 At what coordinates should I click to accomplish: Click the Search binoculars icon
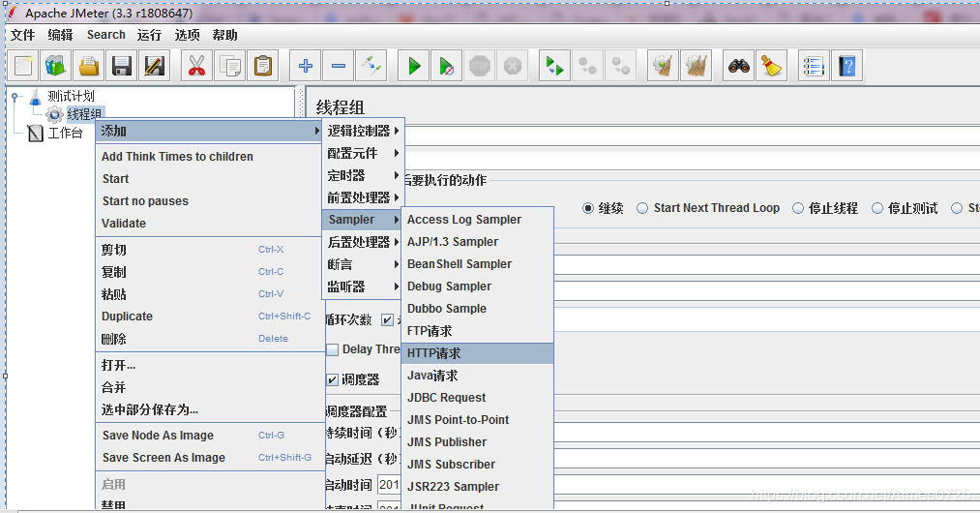coord(739,66)
